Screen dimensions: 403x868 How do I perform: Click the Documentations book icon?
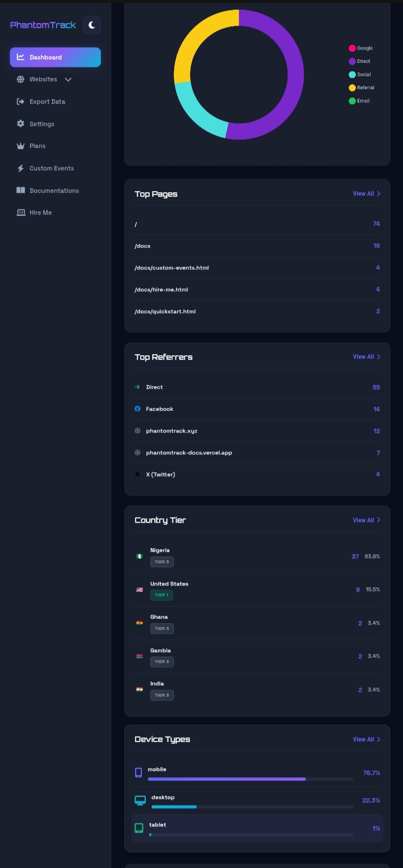coord(21,191)
